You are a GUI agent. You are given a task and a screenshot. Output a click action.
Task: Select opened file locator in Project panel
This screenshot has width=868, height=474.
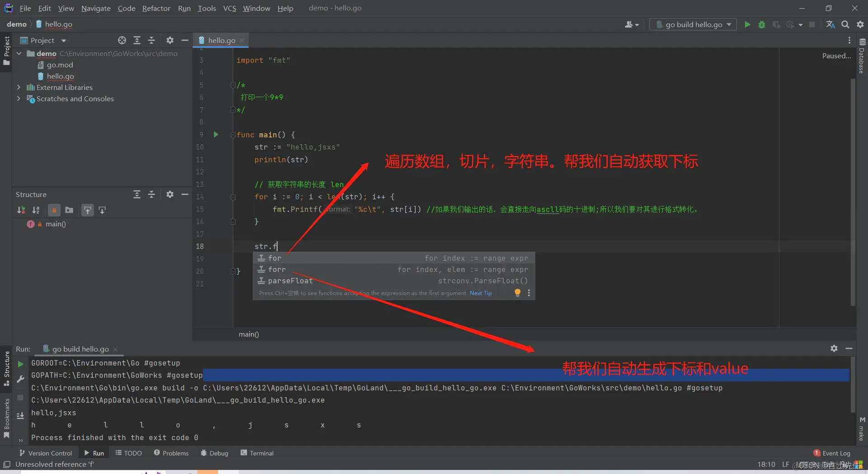point(122,40)
